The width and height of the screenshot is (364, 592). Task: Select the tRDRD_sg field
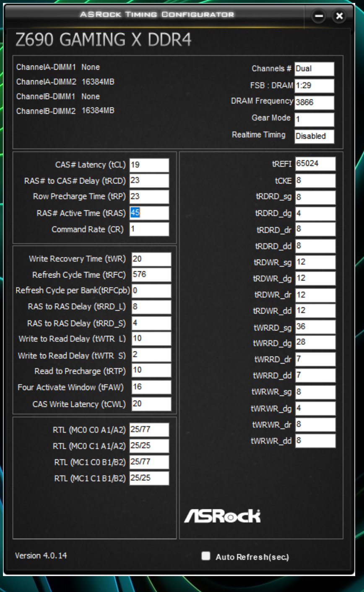315,197
